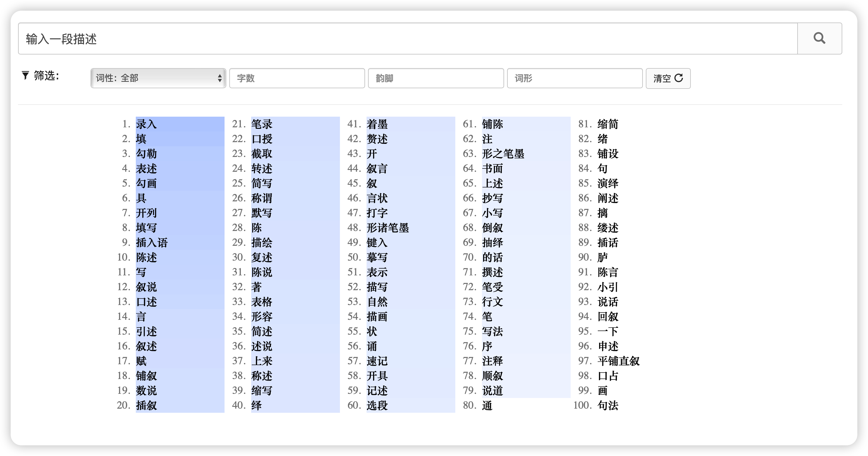This screenshot has height=456, width=868.
Task: Select the result word 勾勒
Action: (x=146, y=154)
